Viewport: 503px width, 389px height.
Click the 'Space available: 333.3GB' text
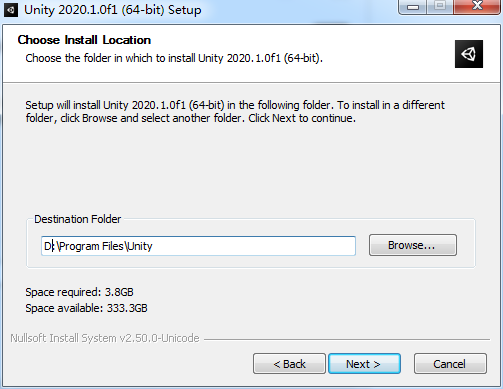coord(86,308)
